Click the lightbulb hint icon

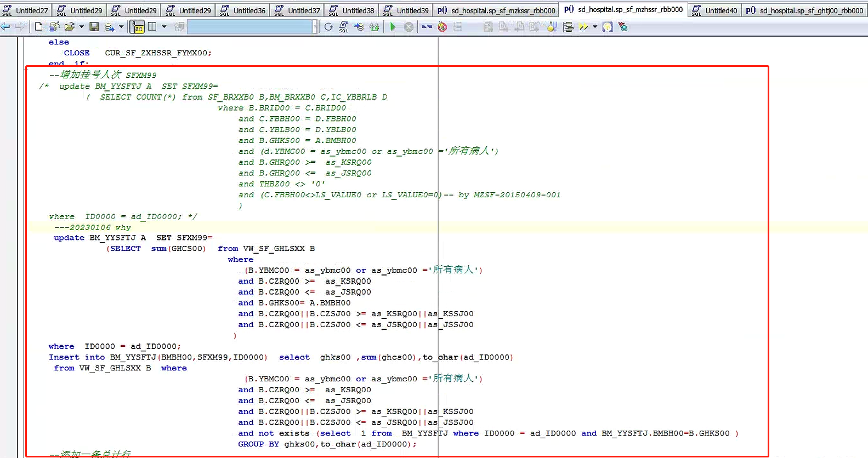(x=607, y=27)
